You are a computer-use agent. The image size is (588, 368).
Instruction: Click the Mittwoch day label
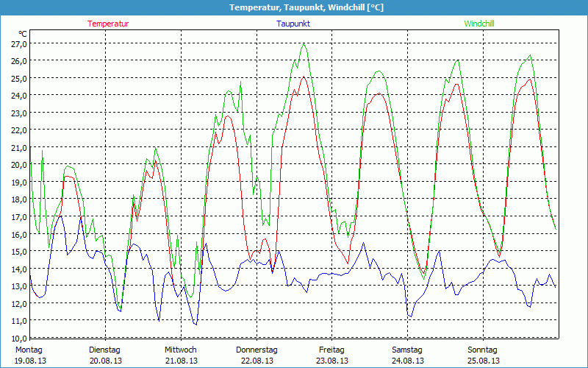click(181, 350)
